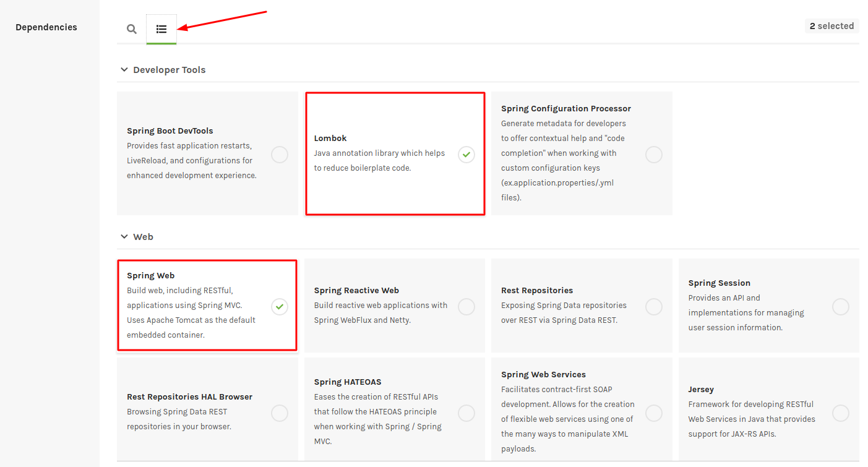The image size is (868, 467).
Task: Enable the Rest Repositories checkbox
Action: [x=654, y=307]
